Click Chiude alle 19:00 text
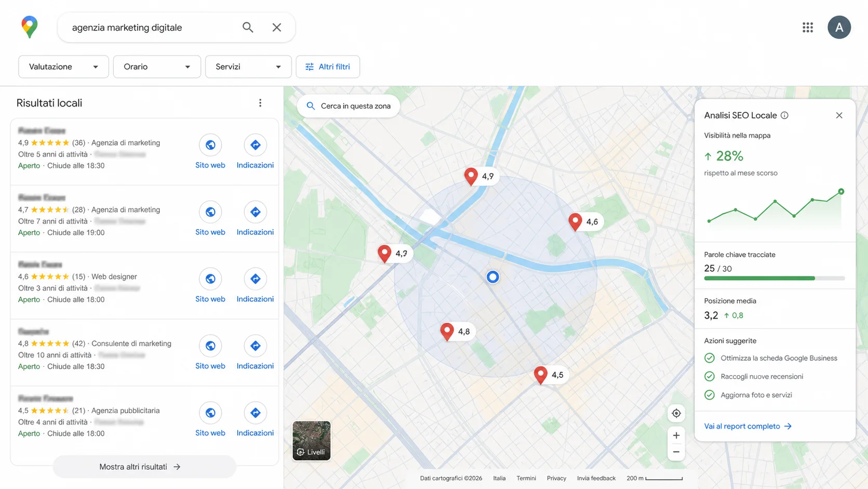The height and width of the screenshot is (489, 868). 76,233
